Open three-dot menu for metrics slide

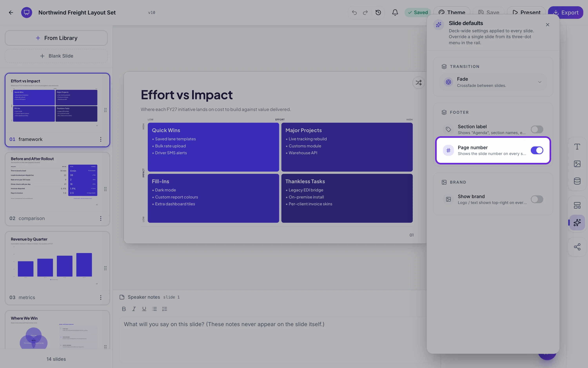(100, 297)
